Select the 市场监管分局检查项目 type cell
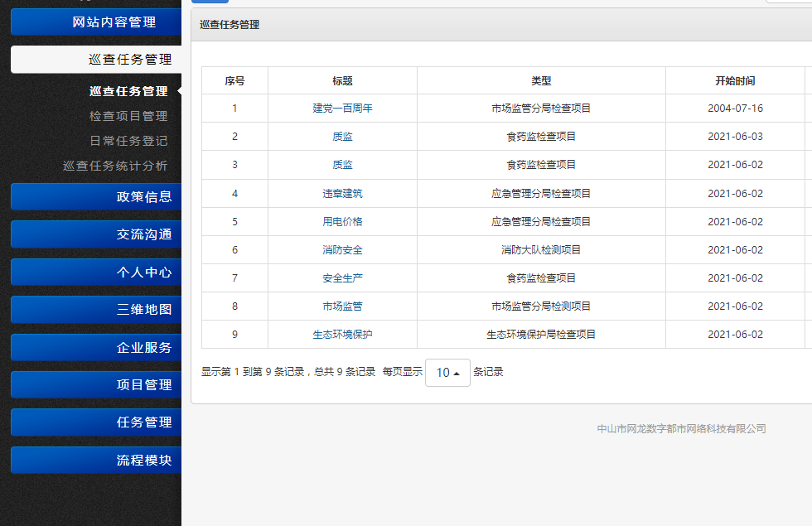The width and height of the screenshot is (812, 526). pos(541,109)
